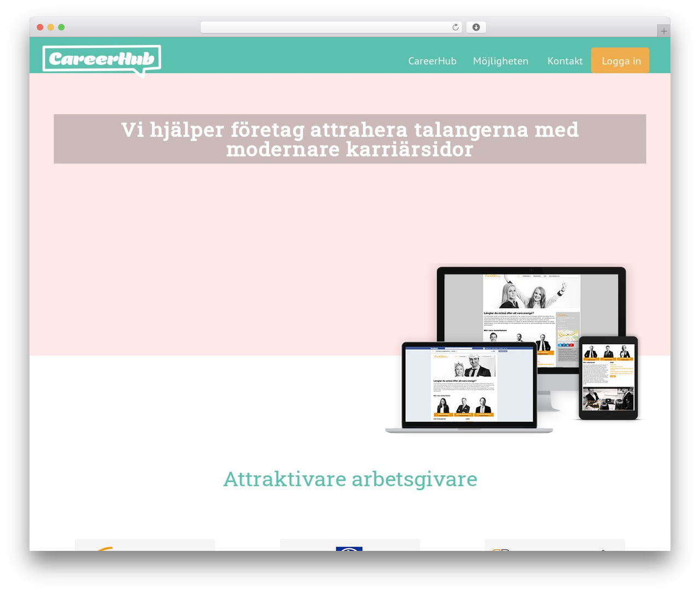Maximize the browser window with green button
Image resolution: width=700 pixels, height=593 pixels.
61,27
